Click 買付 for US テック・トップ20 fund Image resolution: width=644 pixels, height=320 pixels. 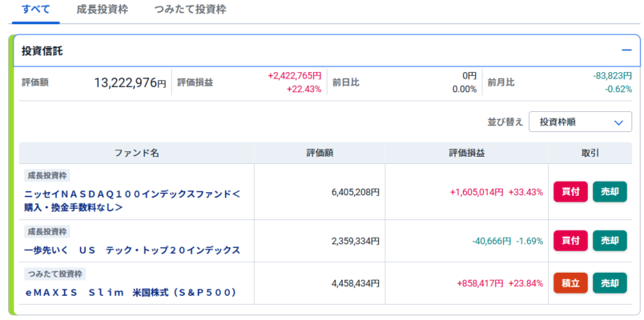(570, 241)
